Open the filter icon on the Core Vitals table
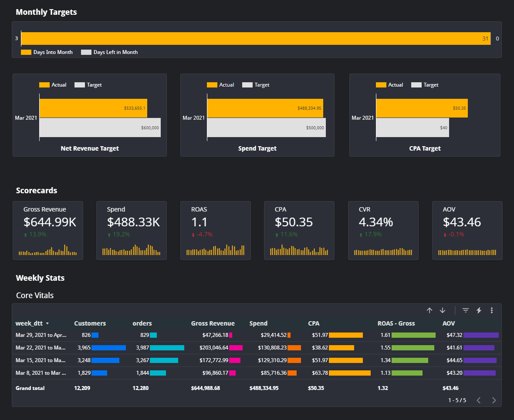The width and height of the screenshot is (514, 420). coord(466,310)
